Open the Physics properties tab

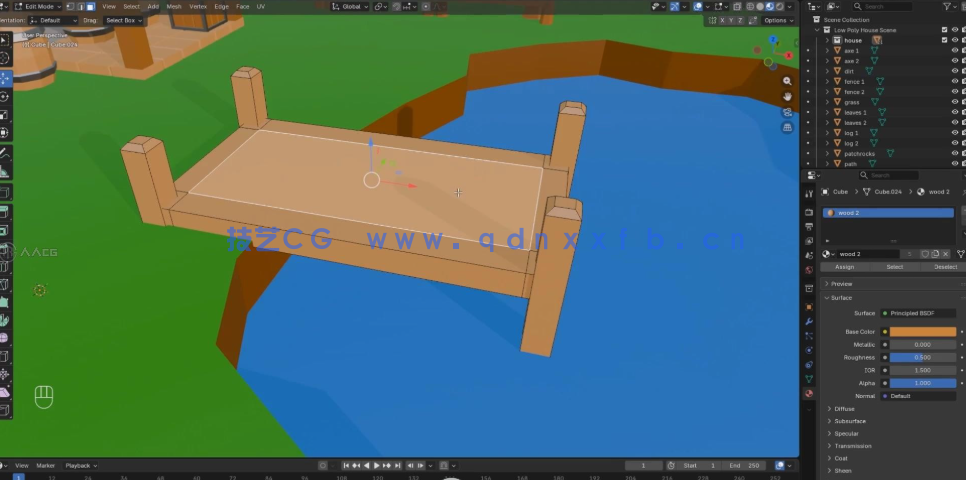click(x=809, y=350)
